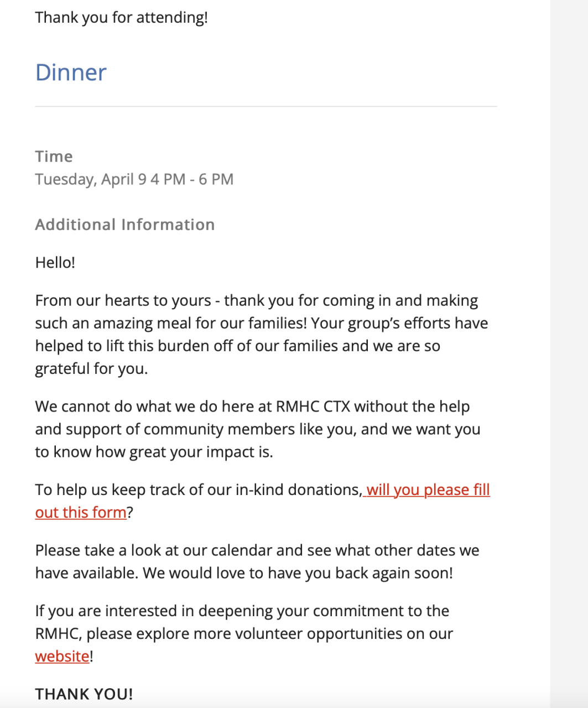Click the bold "THANK YOU!" text
Viewport: 588px width, 708px height.
(84, 694)
